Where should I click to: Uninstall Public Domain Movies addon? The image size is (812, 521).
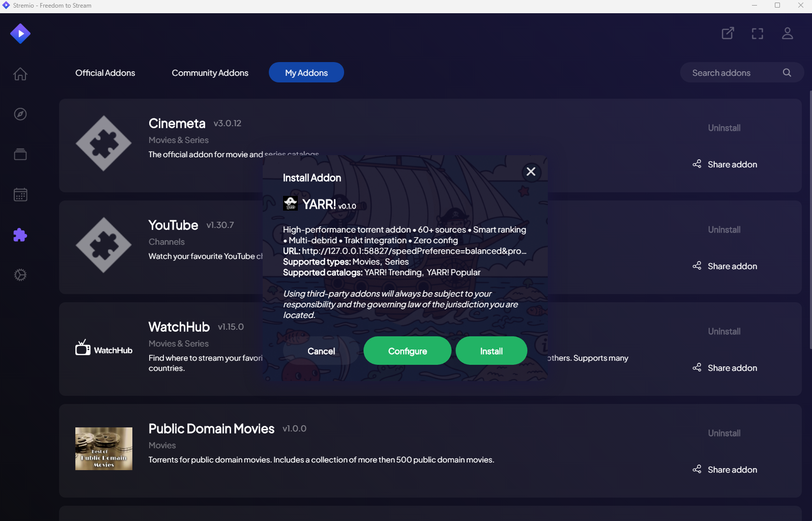724,433
